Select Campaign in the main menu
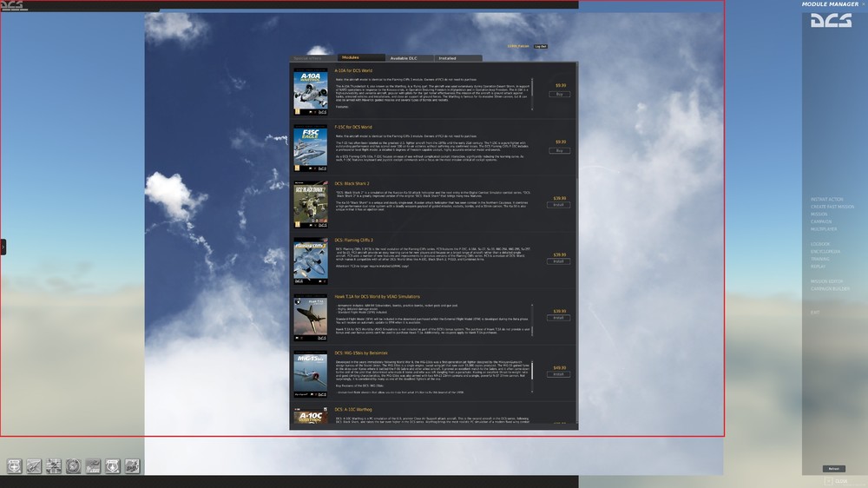Image resolution: width=868 pixels, height=488 pixels. tap(821, 222)
